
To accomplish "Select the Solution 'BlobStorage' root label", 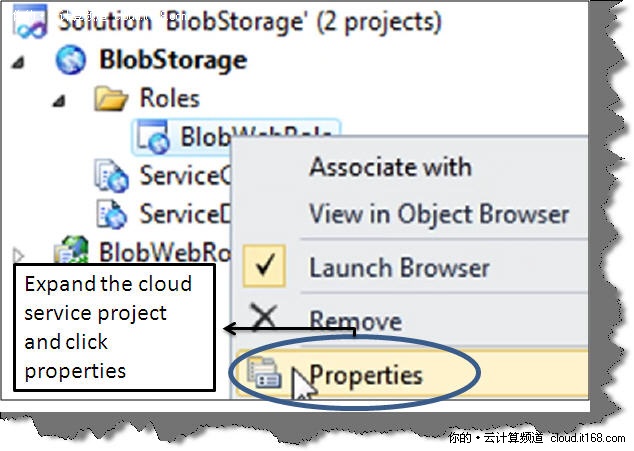I will pos(249,20).
